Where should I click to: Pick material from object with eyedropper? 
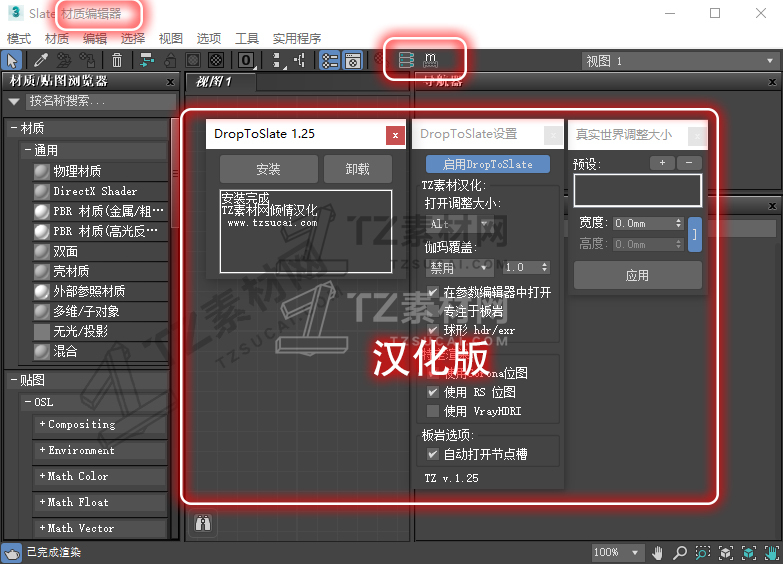[x=40, y=60]
